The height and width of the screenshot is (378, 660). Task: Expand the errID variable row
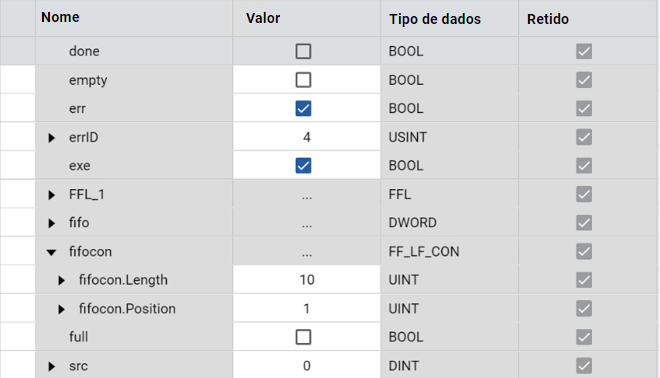pos(51,138)
